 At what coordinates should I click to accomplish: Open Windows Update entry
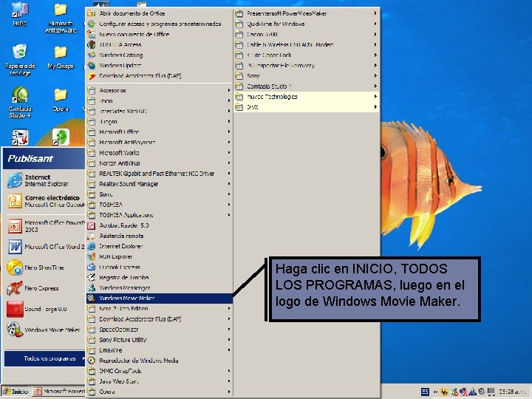[160, 66]
